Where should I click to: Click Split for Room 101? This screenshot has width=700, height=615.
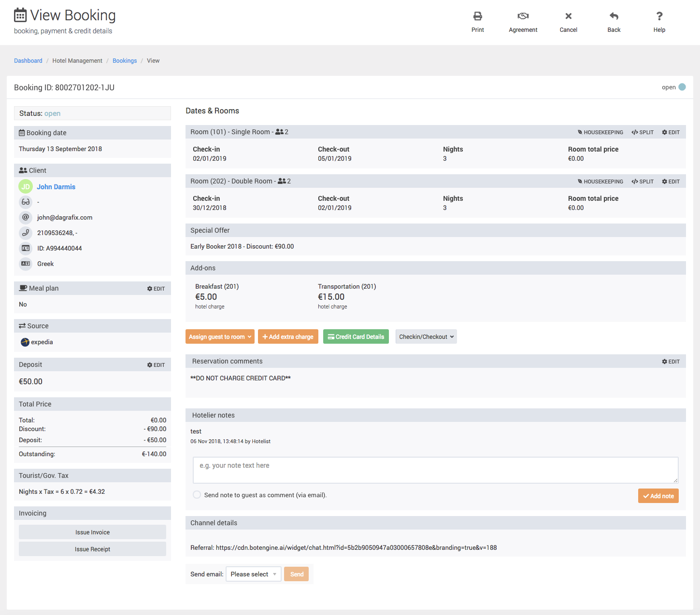(643, 132)
